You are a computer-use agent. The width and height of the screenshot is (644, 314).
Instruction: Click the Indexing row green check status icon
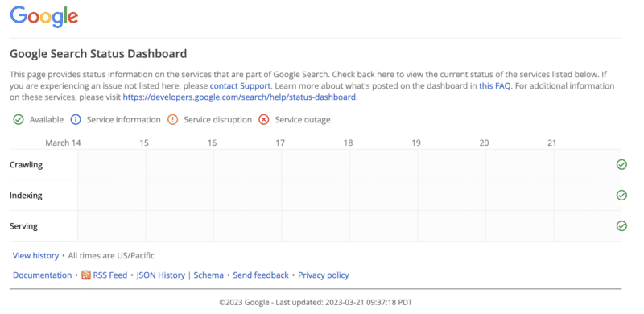click(621, 195)
